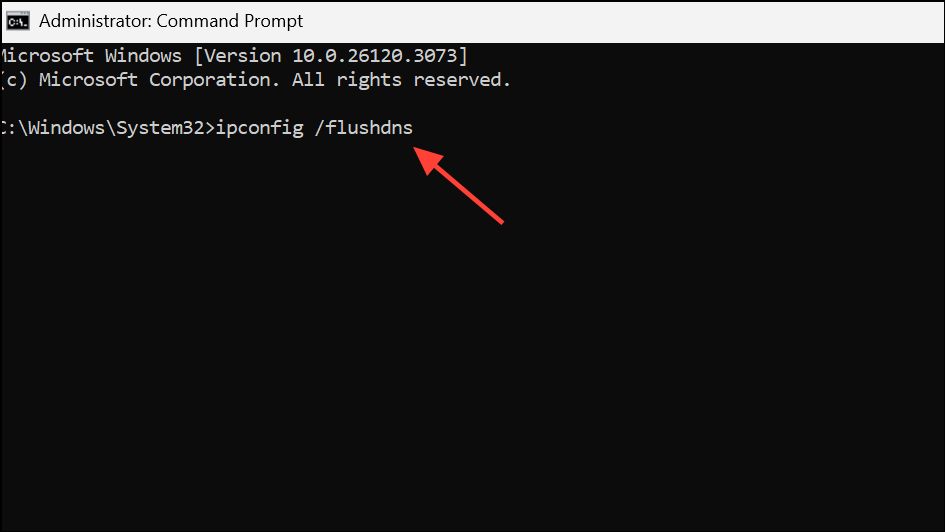
Task: Place cursor at end of flushdns command
Action: point(415,128)
